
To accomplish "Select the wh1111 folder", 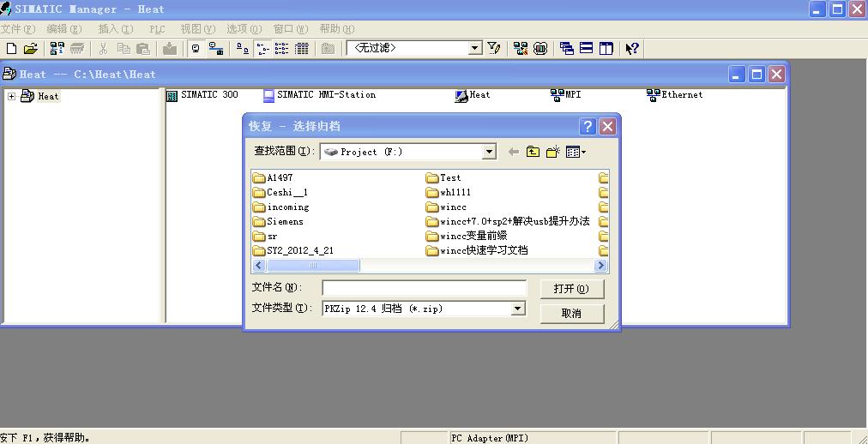I will click(x=449, y=192).
